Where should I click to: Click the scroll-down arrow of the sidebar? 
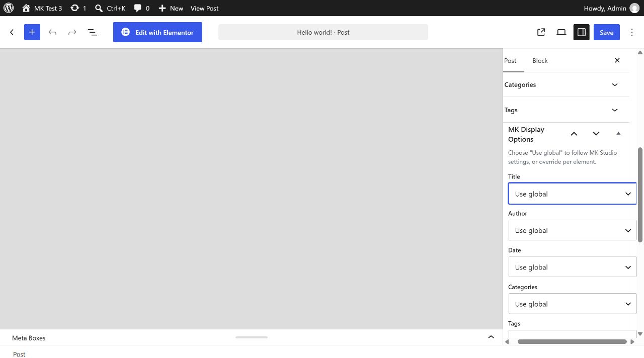click(640, 334)
